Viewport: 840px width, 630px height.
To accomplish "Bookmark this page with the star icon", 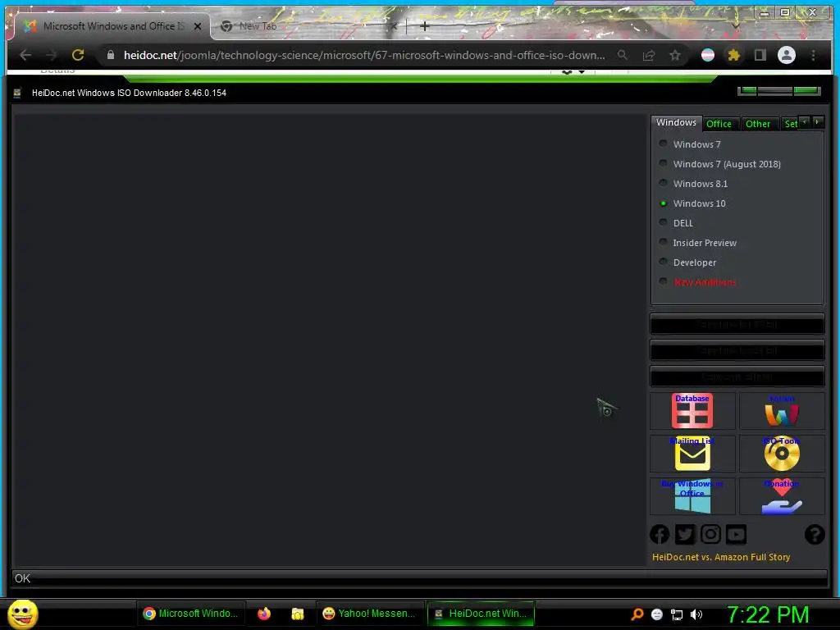I will [x=675, y=55].
